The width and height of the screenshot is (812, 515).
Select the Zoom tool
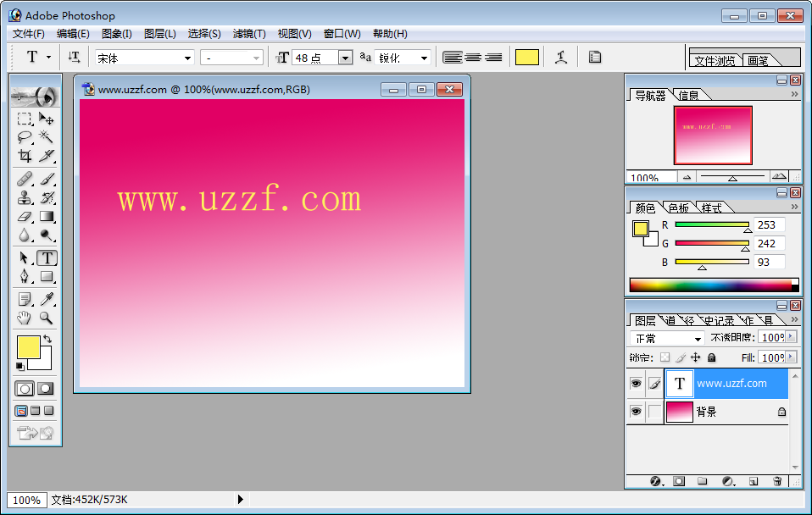[x=47, y=318]
